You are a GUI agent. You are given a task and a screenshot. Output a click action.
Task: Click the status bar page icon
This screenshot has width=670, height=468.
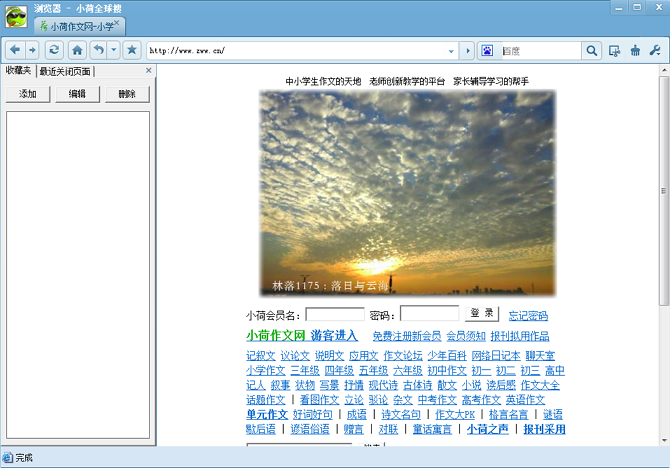[8, 458]
